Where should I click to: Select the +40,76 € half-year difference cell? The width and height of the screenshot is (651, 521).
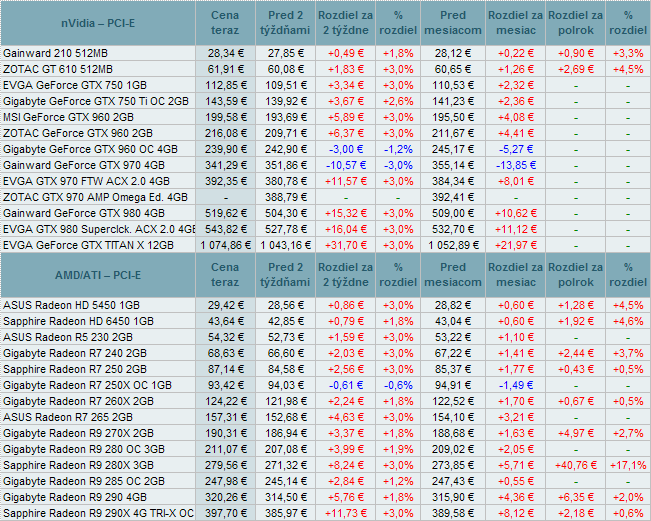click(575, 465)
